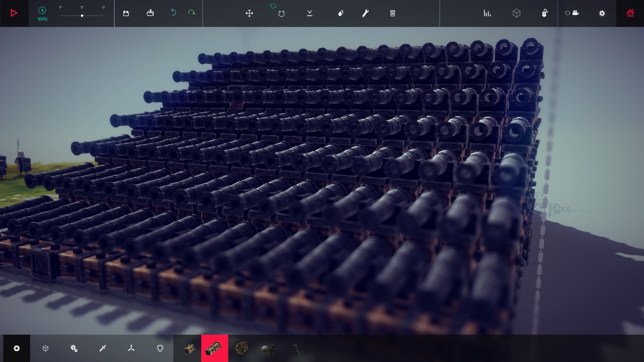Select the arrow-over-line tool icon
The width and height of the screenshot is (644, 362).
tap(310, 13)
